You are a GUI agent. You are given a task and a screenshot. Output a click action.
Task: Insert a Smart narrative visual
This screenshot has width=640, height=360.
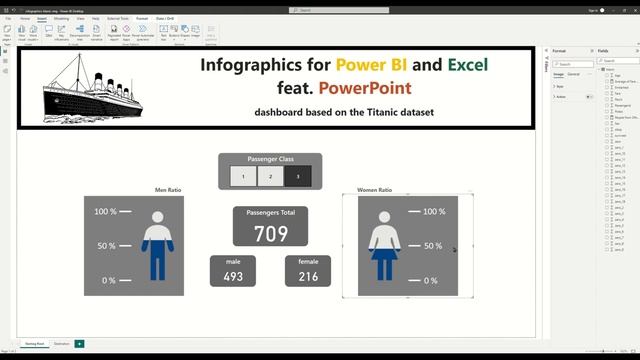click(96, 32)
